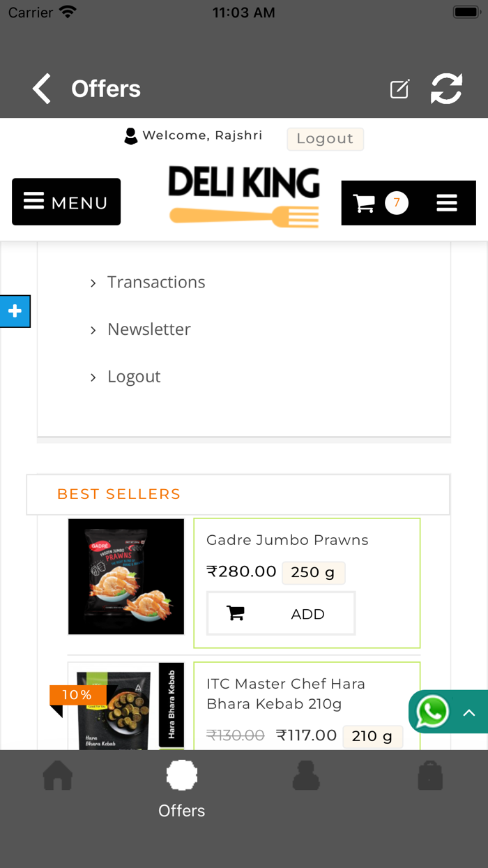Open WhatsApp chat support
Viewport: 488px width, 868px height.
pos(433,712)
